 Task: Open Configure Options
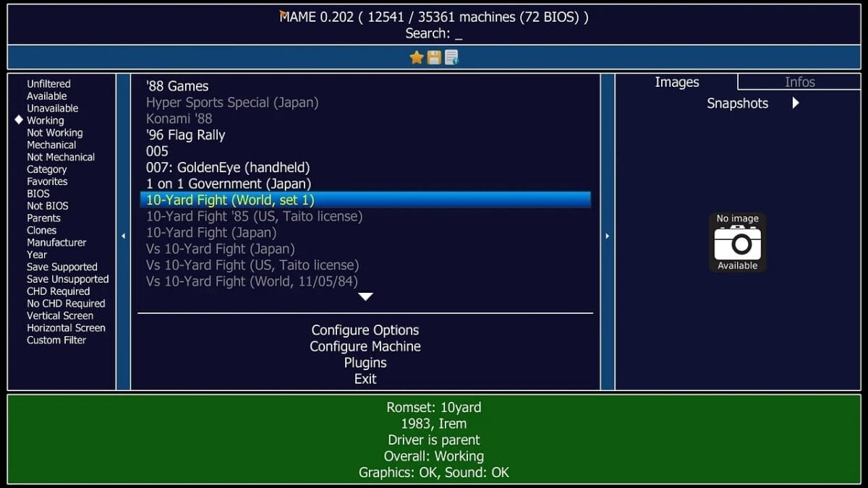pos(365,330)
